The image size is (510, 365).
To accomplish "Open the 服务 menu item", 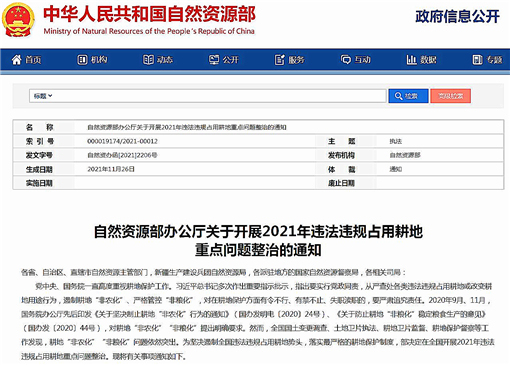I will [x=290, y=60].
